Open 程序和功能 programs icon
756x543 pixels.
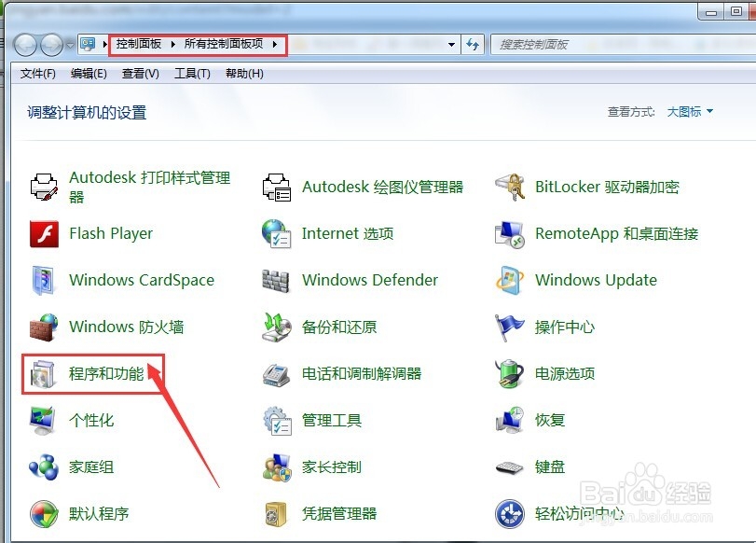click(x=44, y=373)
